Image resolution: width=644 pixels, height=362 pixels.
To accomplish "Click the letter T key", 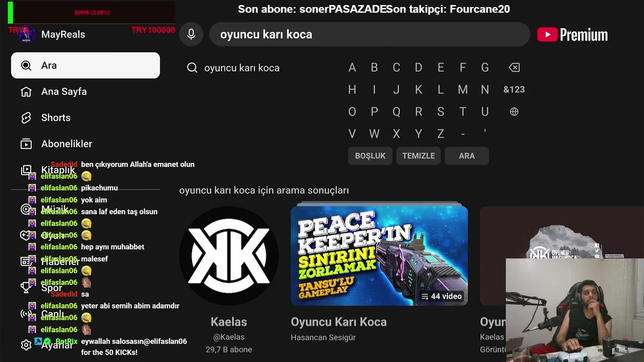I will [463, 112].
